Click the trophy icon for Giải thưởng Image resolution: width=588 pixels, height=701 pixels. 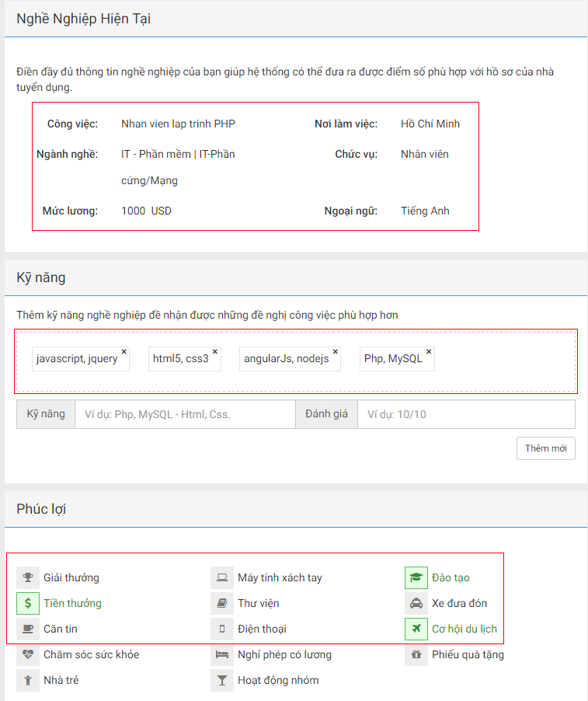click(28, 577)
